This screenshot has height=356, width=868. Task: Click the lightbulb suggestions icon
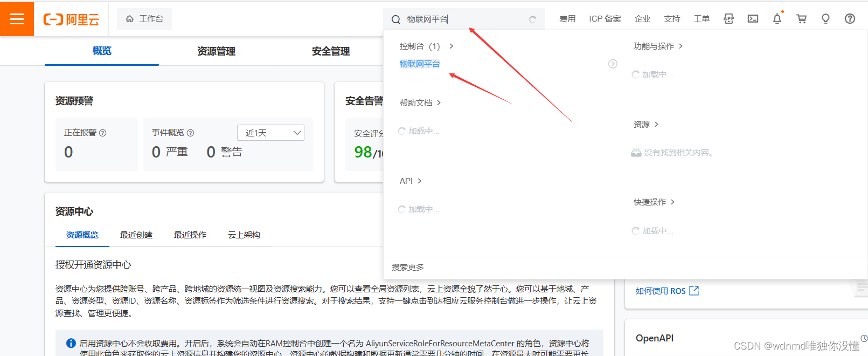825,19
